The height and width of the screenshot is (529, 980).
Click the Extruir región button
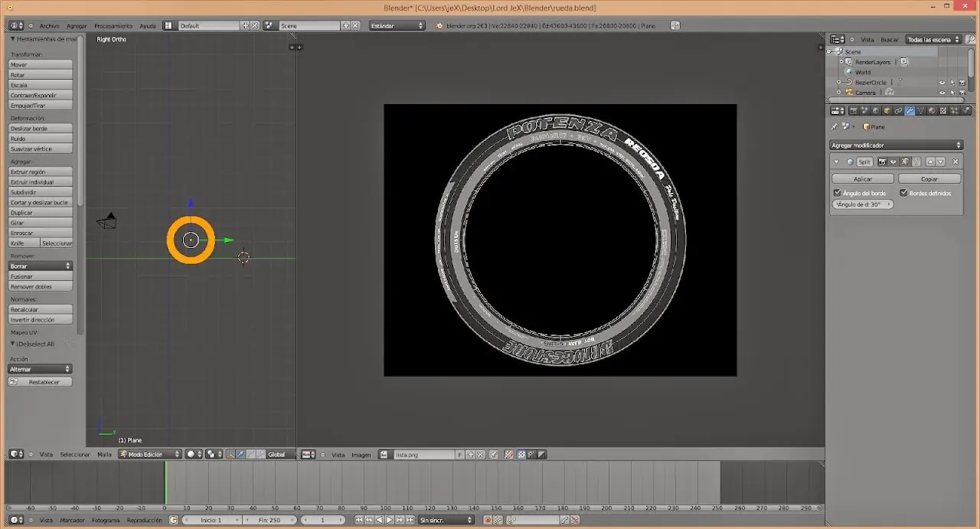pos(40,172)
